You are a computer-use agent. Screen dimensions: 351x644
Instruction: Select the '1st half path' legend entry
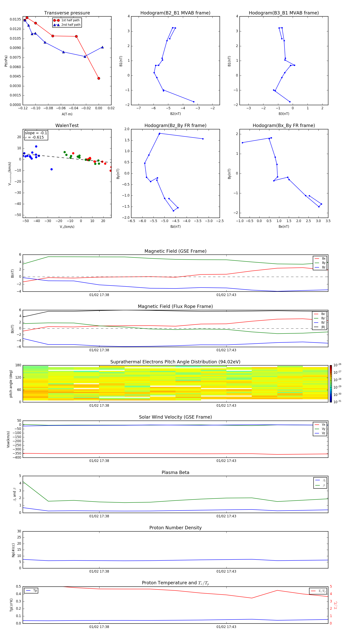(x=66, y=20)
